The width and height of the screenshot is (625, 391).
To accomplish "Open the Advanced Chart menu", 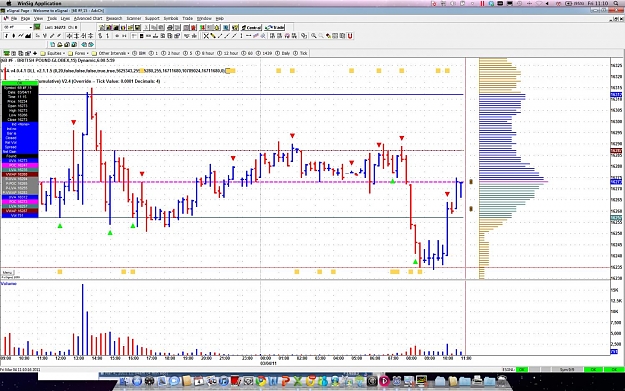I will pos(88,18).
